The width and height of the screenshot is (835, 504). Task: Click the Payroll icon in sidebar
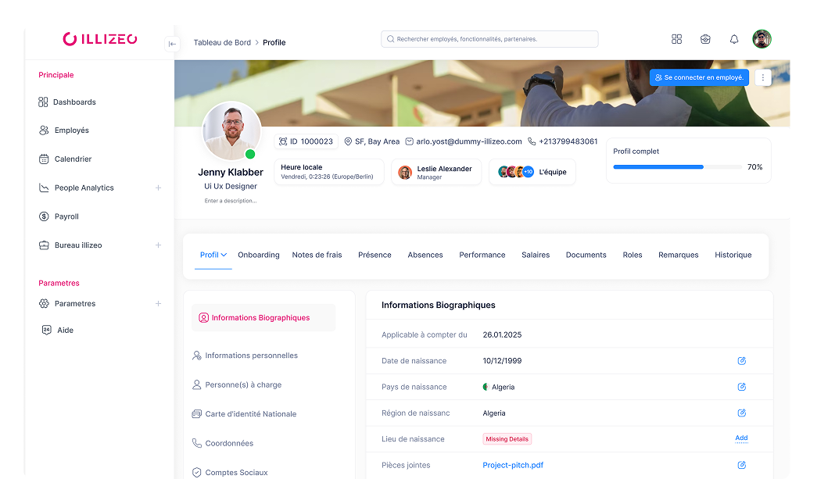pyautogui.click(x=44, y=216)
